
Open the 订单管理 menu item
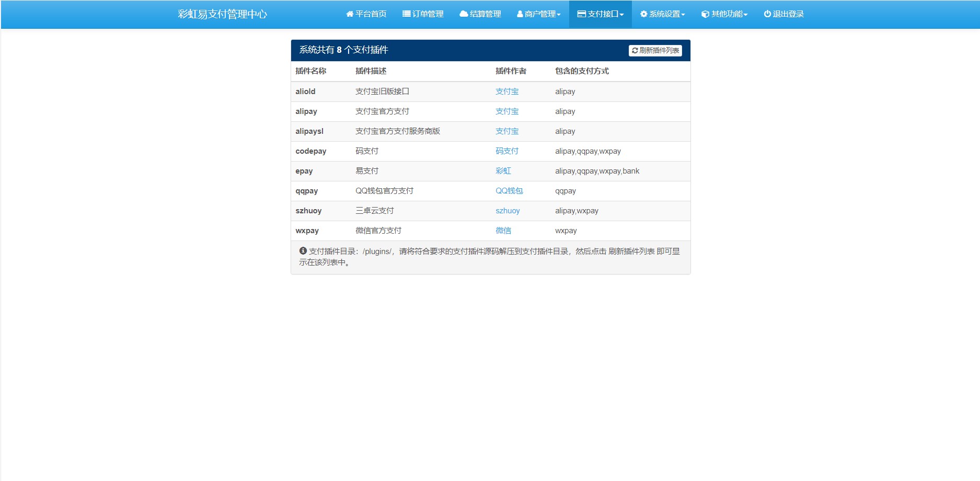point(423,14)
